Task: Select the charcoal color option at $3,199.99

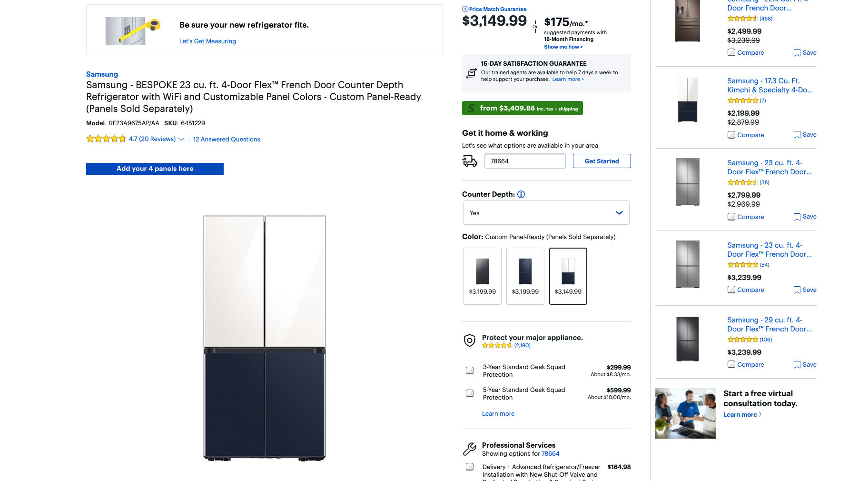Action: [x=483, y=276]
